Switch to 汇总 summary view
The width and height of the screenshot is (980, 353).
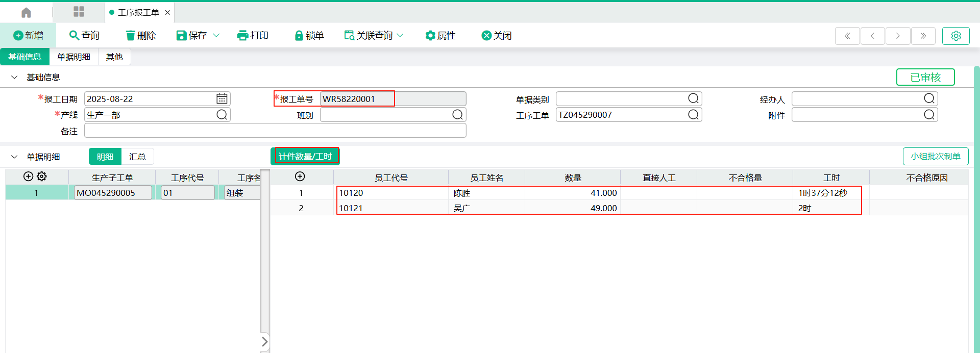coord(137,157)
